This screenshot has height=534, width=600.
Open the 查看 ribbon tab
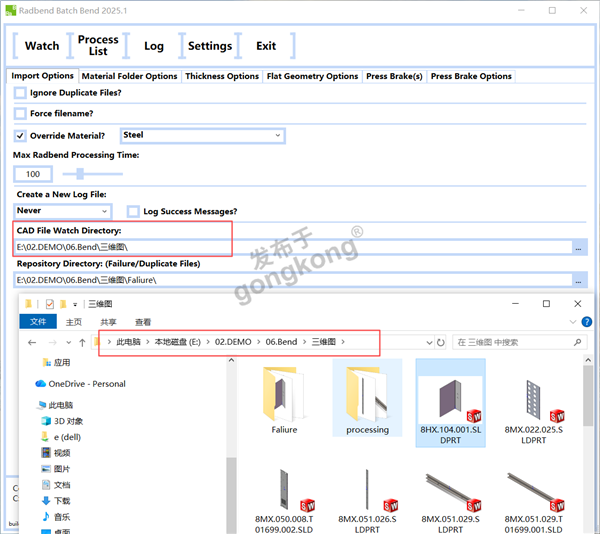(143, 322)
